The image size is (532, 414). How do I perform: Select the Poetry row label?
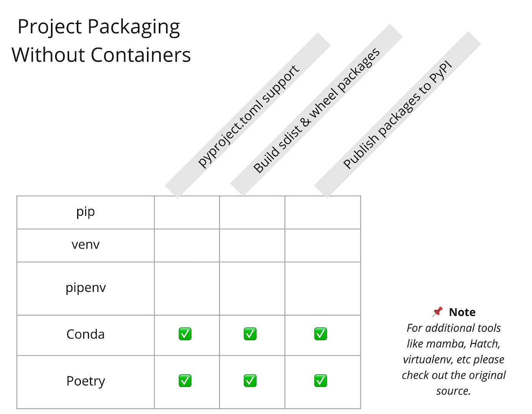85,381
